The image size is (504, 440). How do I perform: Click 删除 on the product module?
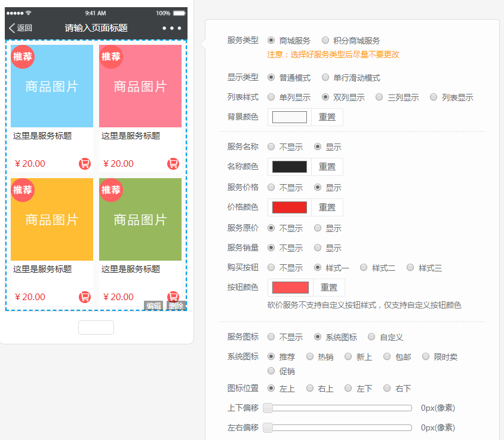pyautogui.click(x=176, y=306)
